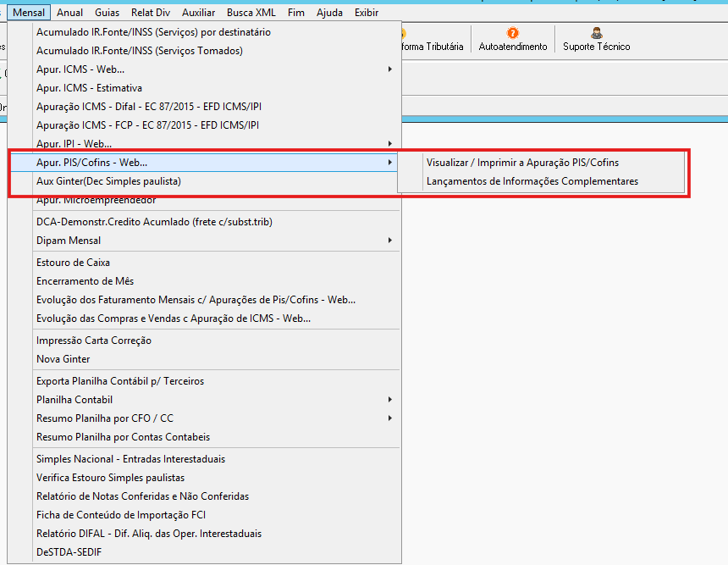Select Acumulado IR.Fonte/INSS (Serviços Tomados)

[x=204, y=51]
